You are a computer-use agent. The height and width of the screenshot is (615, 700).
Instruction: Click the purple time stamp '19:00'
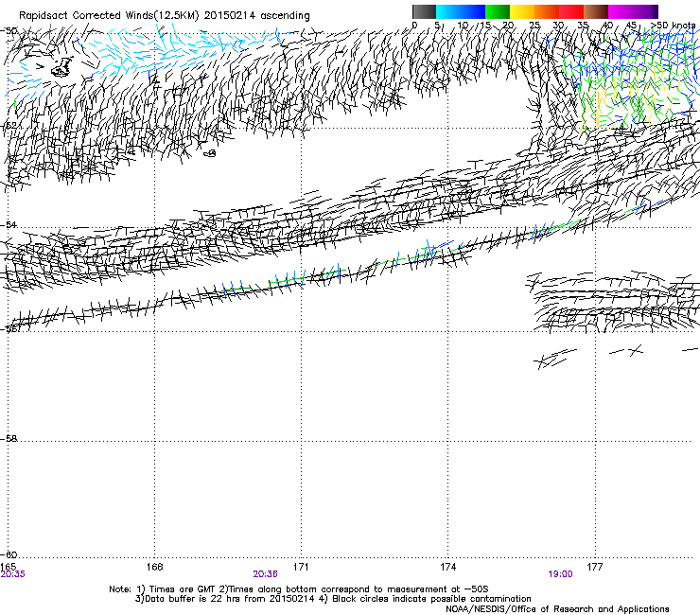click(560, 574)
